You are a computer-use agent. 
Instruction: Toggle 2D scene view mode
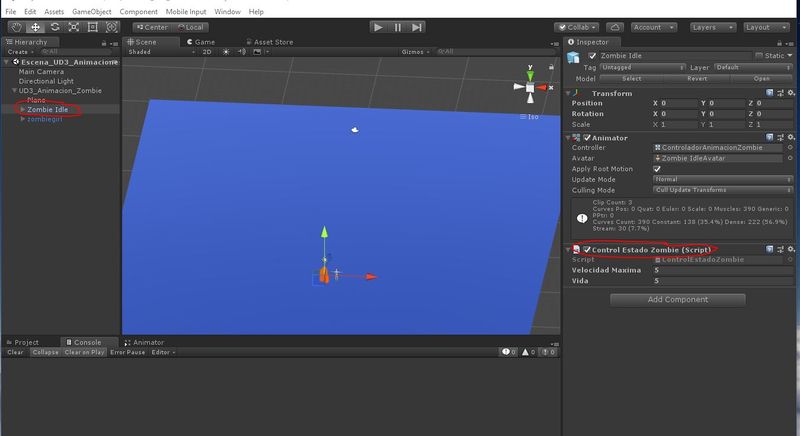(x=207, y=52)
